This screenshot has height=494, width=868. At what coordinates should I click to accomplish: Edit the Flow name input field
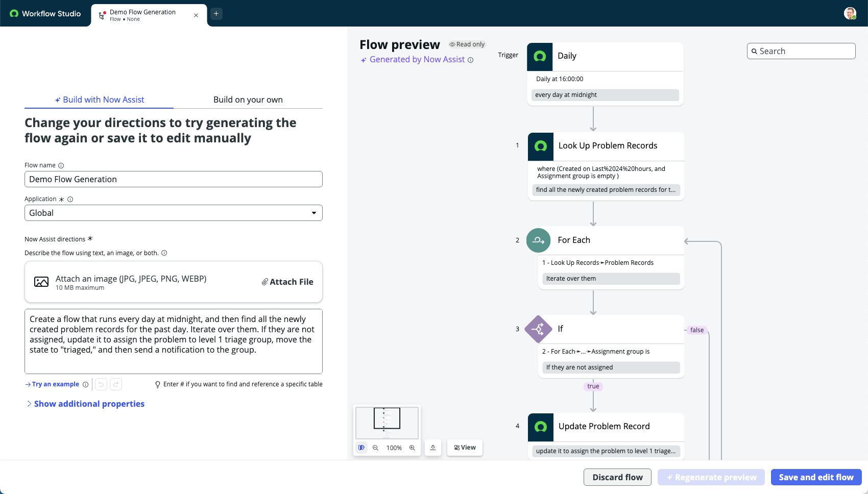[x=174, y=179]
